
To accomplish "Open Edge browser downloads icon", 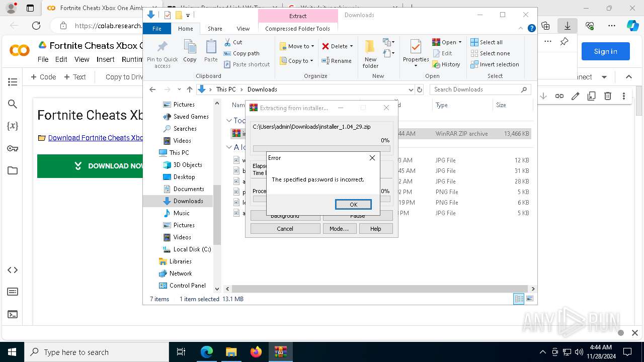I will point(568,26).
